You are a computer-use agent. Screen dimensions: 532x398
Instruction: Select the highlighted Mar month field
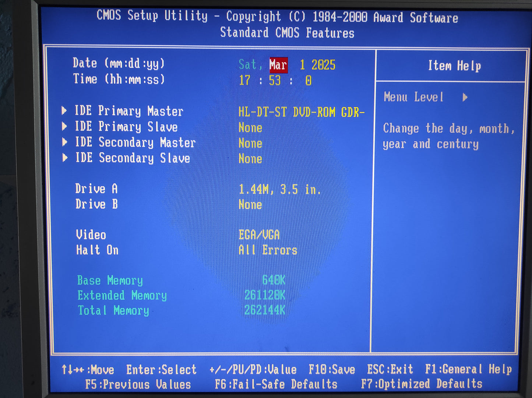coord(278,65)
